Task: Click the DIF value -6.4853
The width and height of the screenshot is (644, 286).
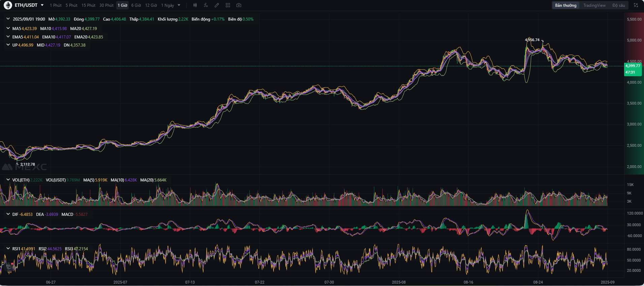Action: click(26, 214)
